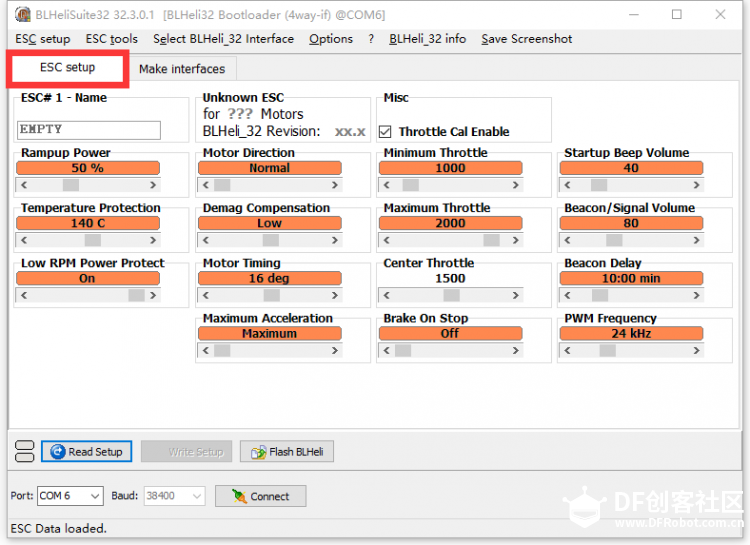Viewport: 750px width, 545px height.
Task: Increase Temperature Protection with right arrow
Action: coord(153,240)
